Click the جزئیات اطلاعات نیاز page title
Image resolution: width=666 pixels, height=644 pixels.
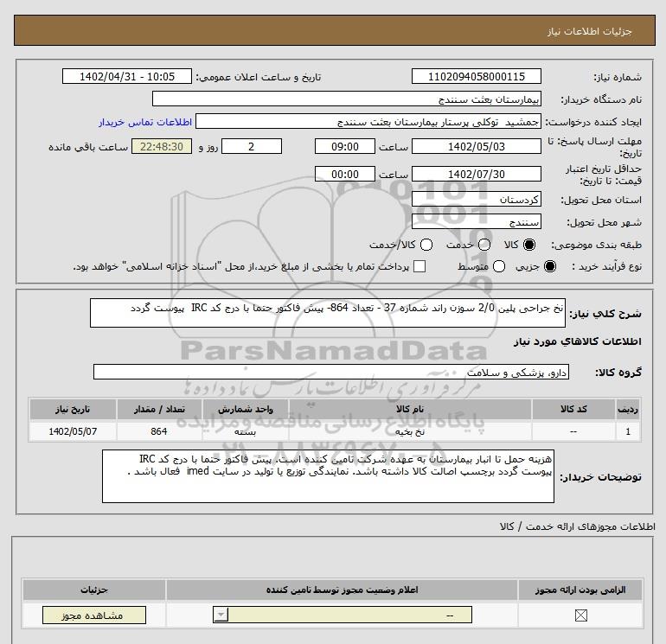coord(590,31)
